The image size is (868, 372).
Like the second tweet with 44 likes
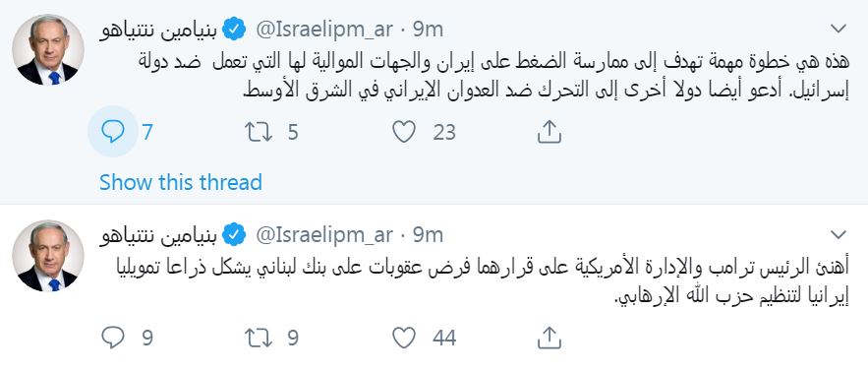[404, 338]
